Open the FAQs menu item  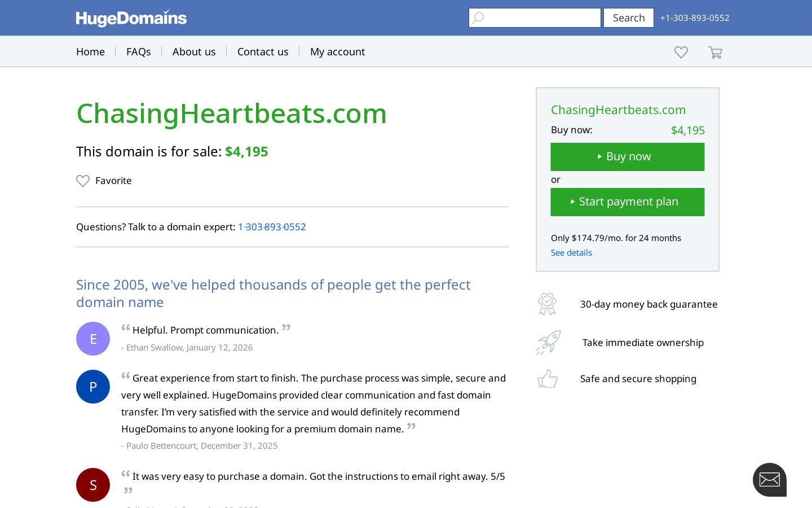click(139, 51)
